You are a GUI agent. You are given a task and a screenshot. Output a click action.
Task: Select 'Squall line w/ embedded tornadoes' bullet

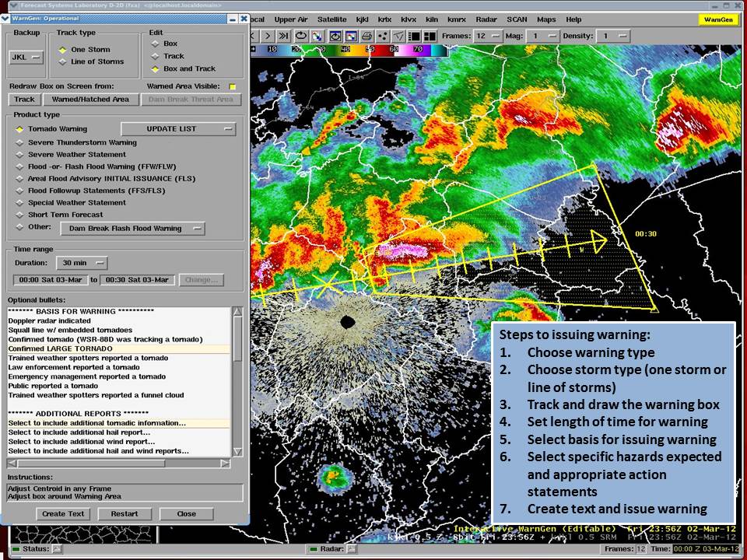point(118,330)
